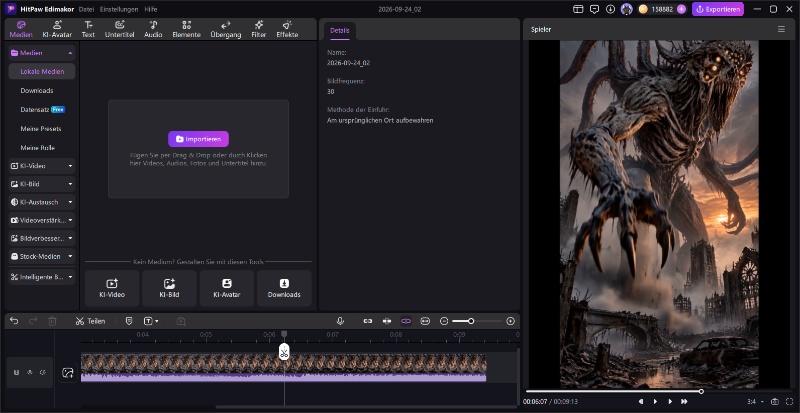Expand the Intelligente sidebar section
The image size is (800, 413).
[x=41, y=277]
